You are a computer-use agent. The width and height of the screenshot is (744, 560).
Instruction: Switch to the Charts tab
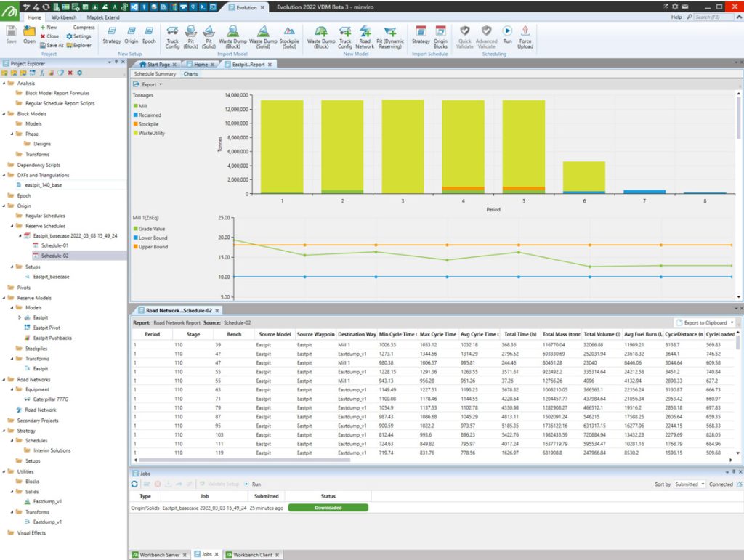(x=191, y=74)
